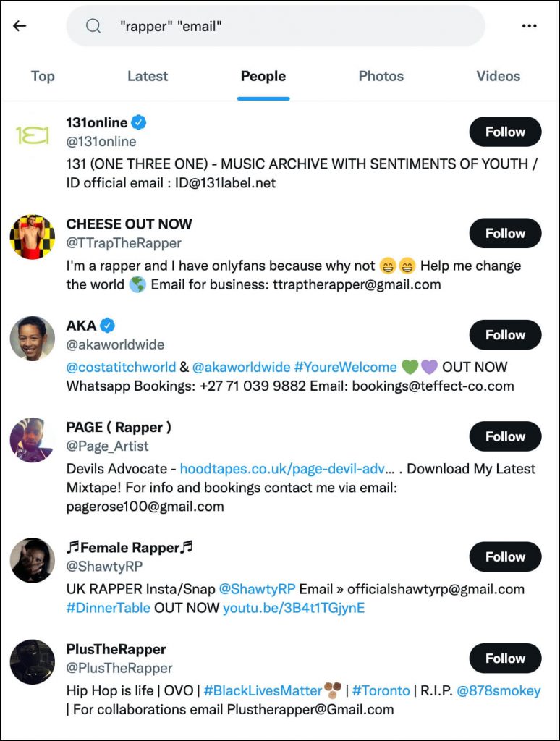
Task: Follow the AKA account
Action: coord(505,335)
